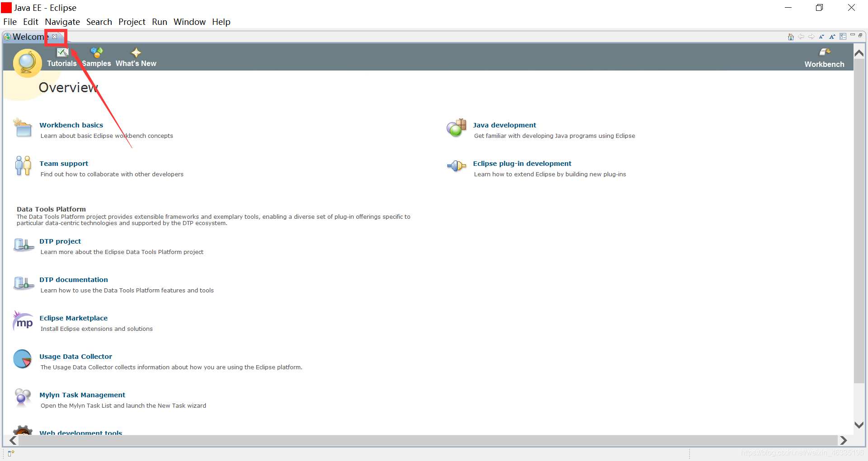Open the Project menu
The image size is (868, 461).
point(132,22)
